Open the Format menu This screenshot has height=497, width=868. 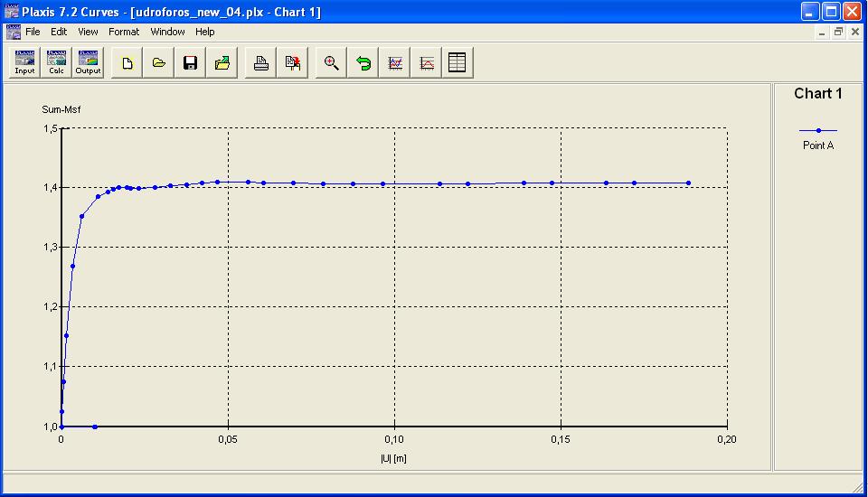[124, 32]
